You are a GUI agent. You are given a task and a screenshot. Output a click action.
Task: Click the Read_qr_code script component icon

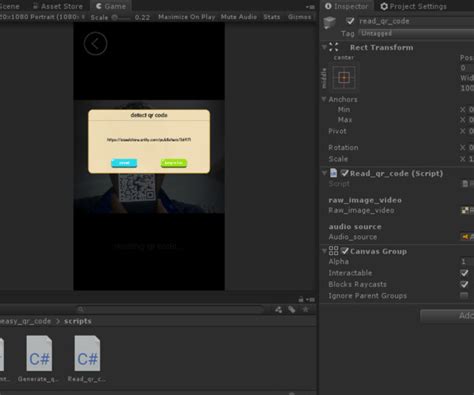click(x=333, y=173)
